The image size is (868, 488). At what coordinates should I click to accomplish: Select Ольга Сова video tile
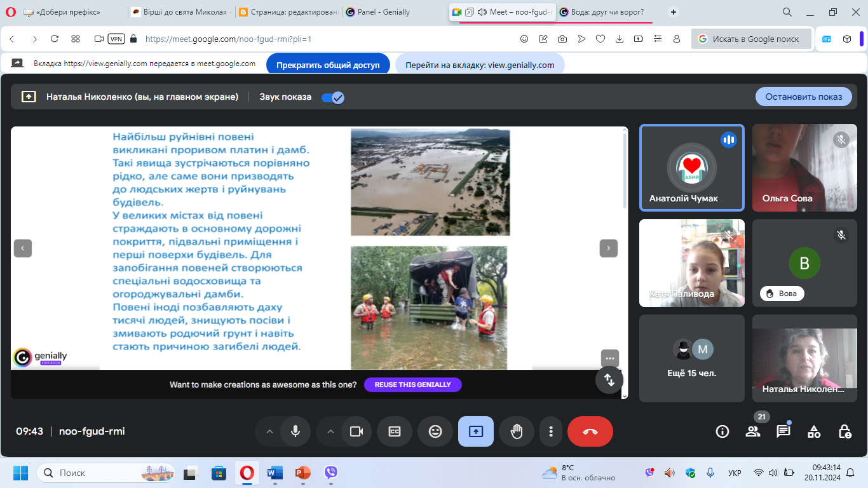(804, 168)
